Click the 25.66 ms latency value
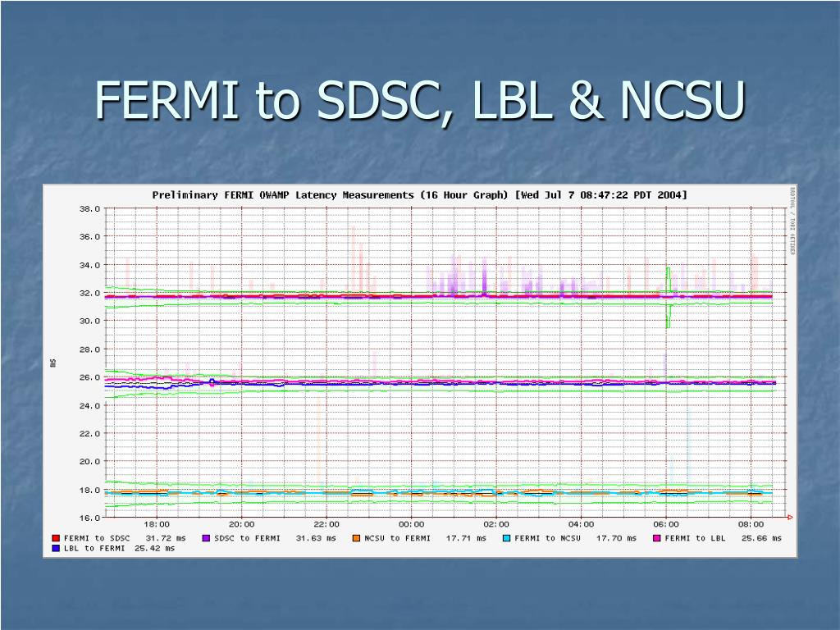 [761, 538]
